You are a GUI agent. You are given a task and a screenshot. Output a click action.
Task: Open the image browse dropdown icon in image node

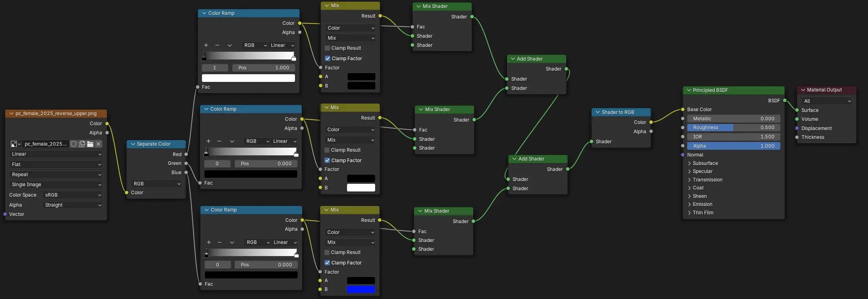[x=16, y=144]
